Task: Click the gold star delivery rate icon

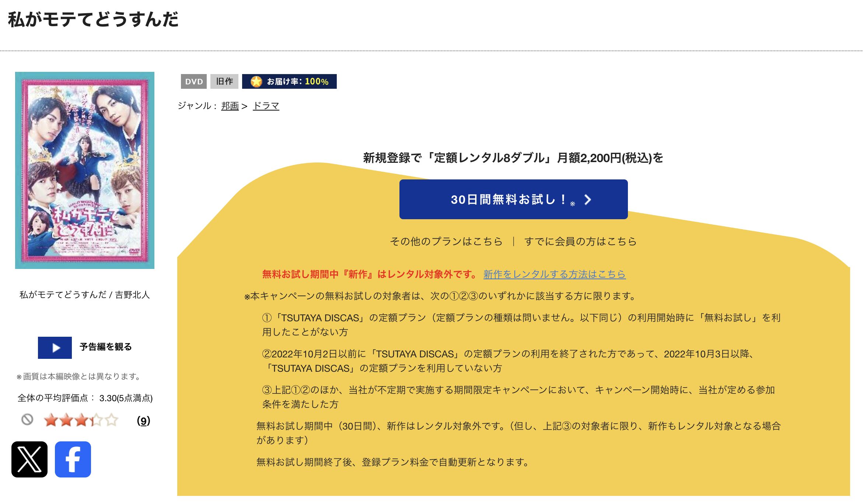Action: (x=256, y=81)
